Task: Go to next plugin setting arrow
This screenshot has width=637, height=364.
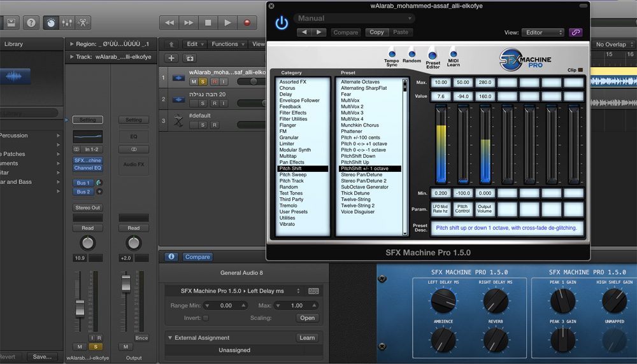Action: click(x=319, y=32)
